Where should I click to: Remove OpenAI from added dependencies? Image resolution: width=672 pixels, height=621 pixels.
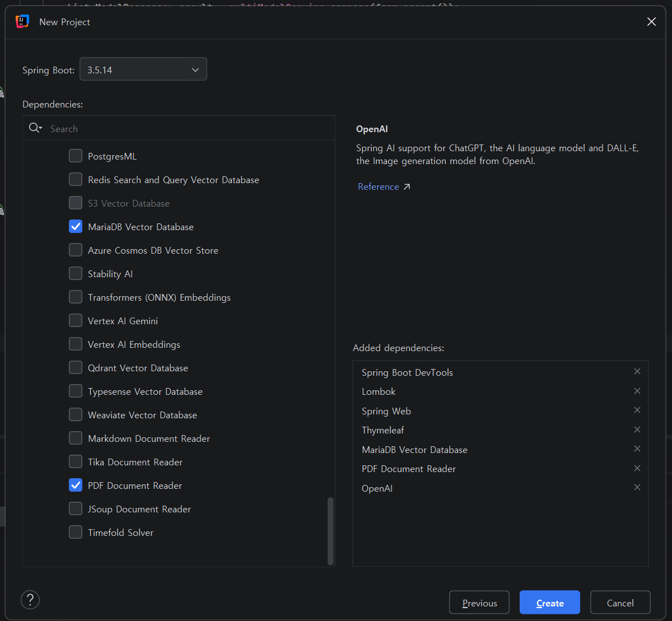click(637, 488)
